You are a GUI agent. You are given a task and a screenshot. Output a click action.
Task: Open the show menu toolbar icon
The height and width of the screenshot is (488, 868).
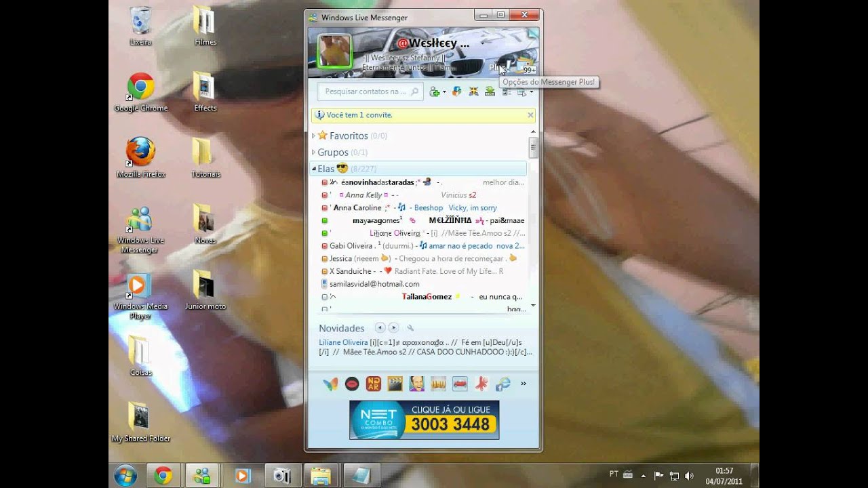(521, 91)
